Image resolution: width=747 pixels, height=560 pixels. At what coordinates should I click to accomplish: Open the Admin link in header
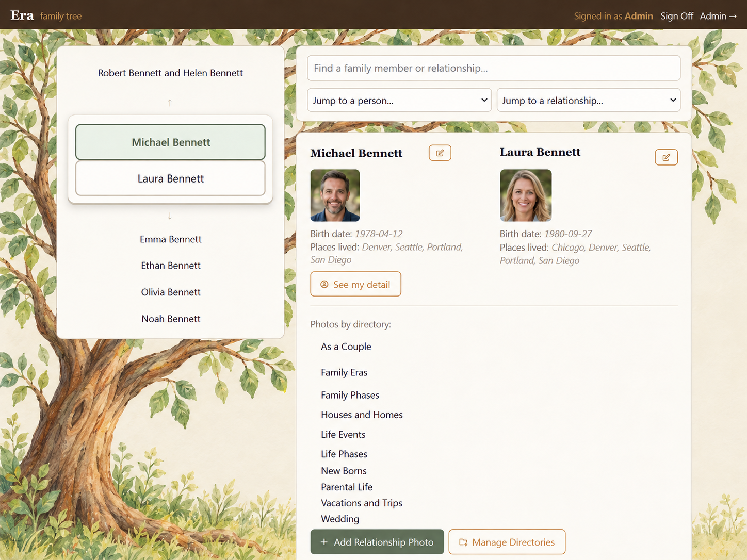click(718, 16)
